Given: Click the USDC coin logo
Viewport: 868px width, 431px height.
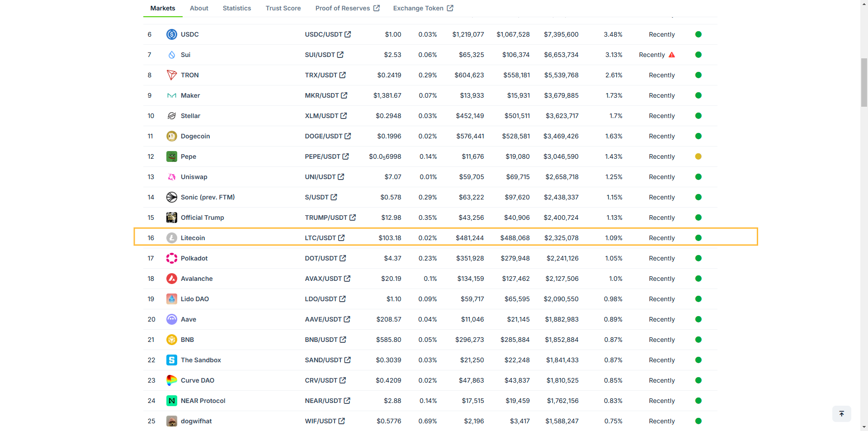Looking at the screenshot, I should click(x=172, y=34).
